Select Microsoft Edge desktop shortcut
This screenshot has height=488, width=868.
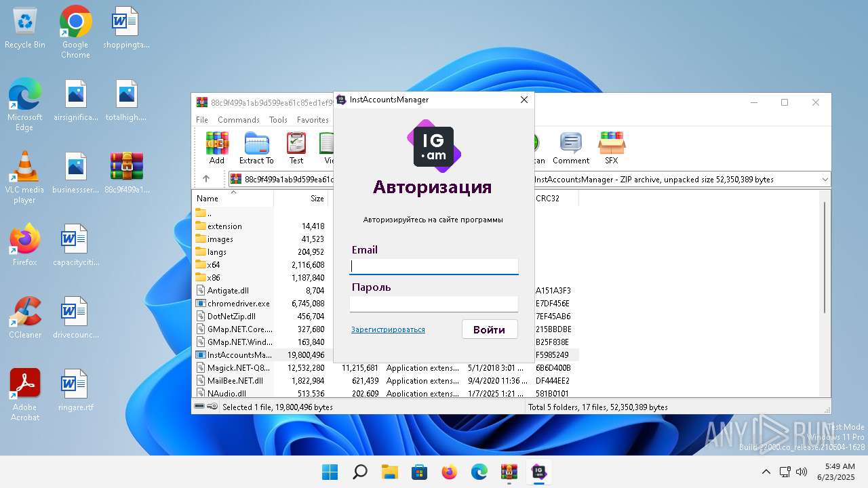[x=25, y=105]
